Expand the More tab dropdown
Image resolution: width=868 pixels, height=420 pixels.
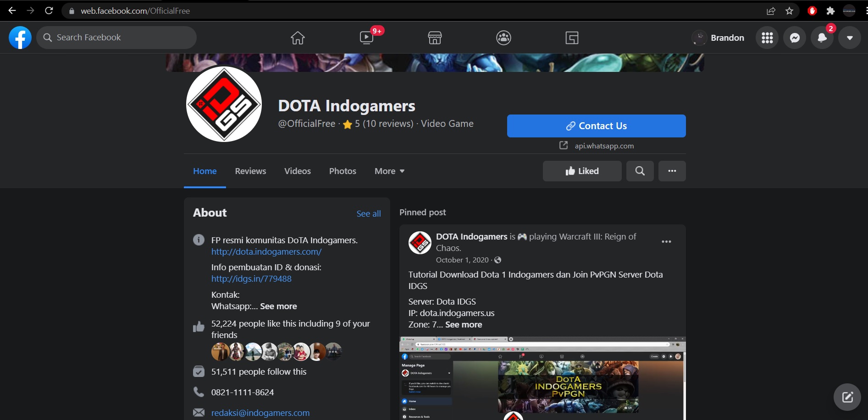(389, 171)
